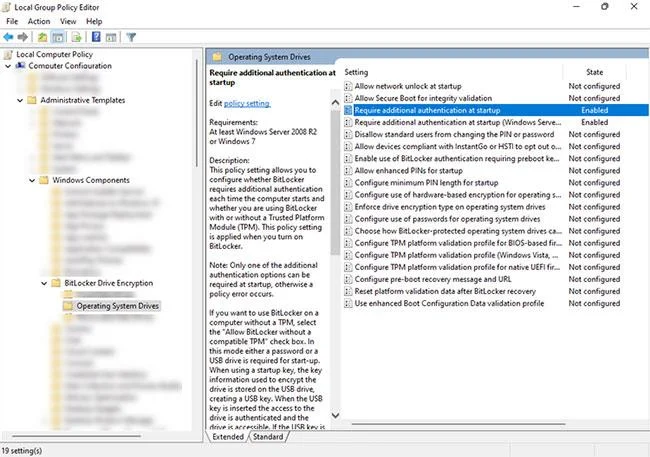
Task: Click the tree pane horizontal scrollbar
Action: pyautogui.click(x=77, y=436)
